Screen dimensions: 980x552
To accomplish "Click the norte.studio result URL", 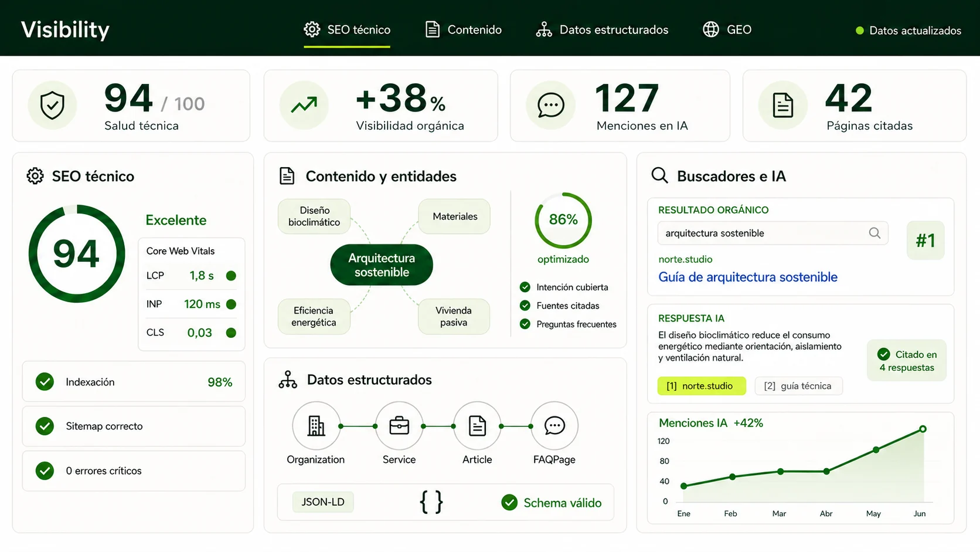I will [685, 259].
